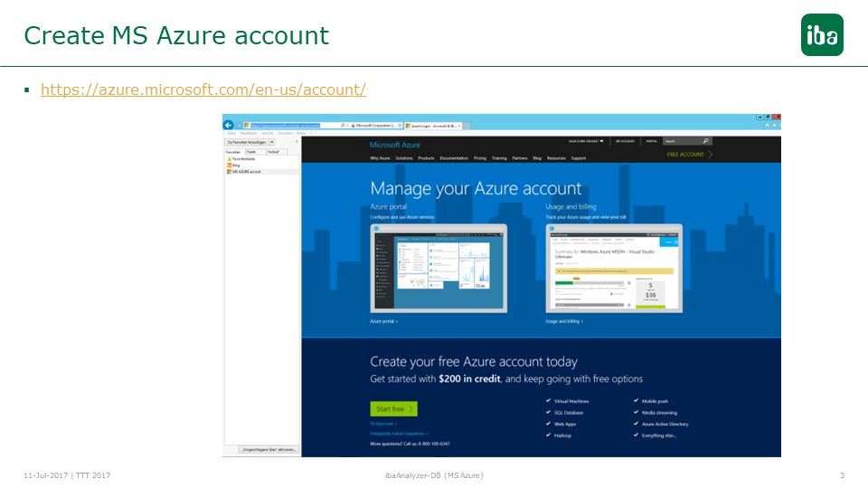Click the Everything else checkmark item
The image size is (868, 488).
click(x=655, y=436)
